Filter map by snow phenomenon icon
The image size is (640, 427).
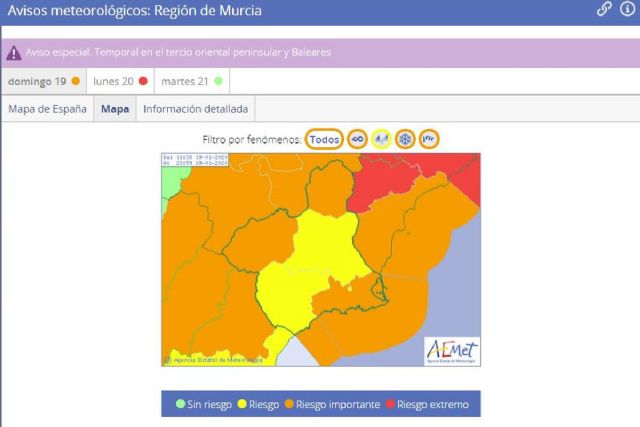[405, 139]
